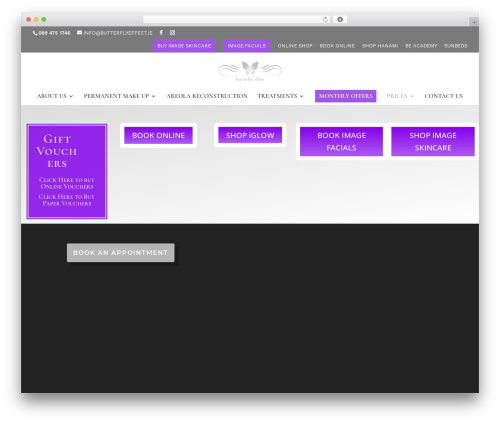The image size is (500, 423).
Task: Click the info@butterflyeffect.ie email address
Action: (x=118, y=33)
